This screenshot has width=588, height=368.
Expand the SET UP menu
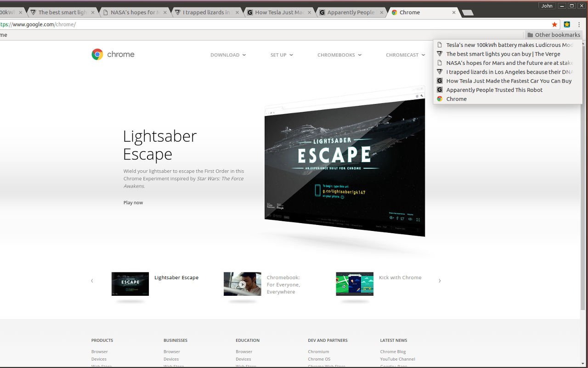282,55
